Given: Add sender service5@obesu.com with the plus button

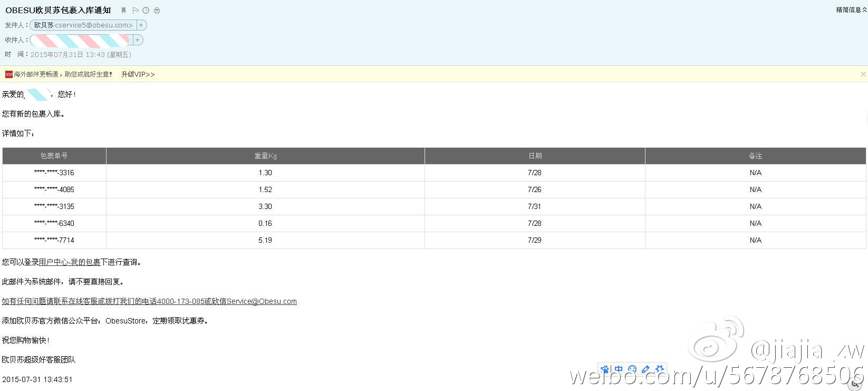Looking at the screenshot, I should point(141,25).
